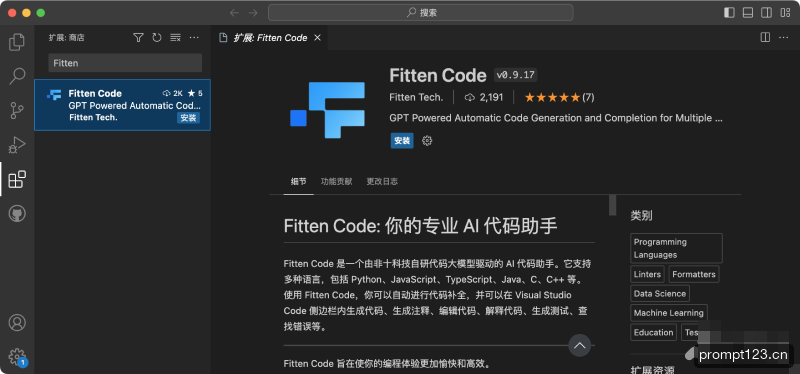
Task: Click the Formatters category tag
Action: click(694, 274)
